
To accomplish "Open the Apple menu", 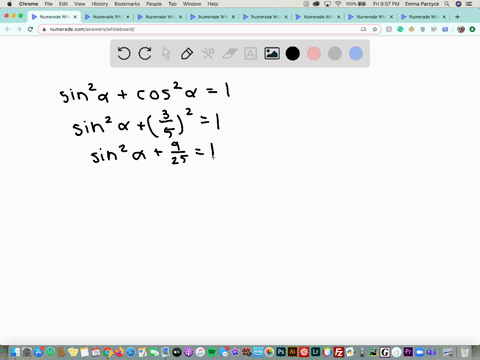I will [x=9, y=4].
